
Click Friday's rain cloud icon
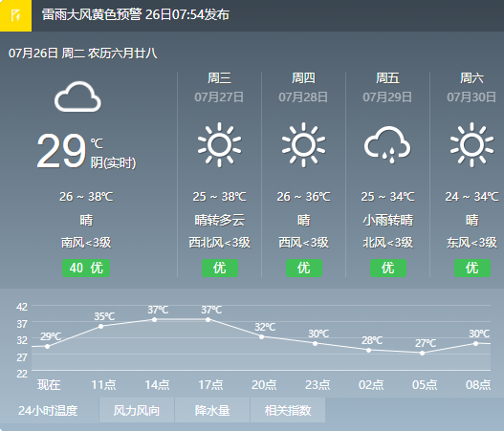[387, 145]
